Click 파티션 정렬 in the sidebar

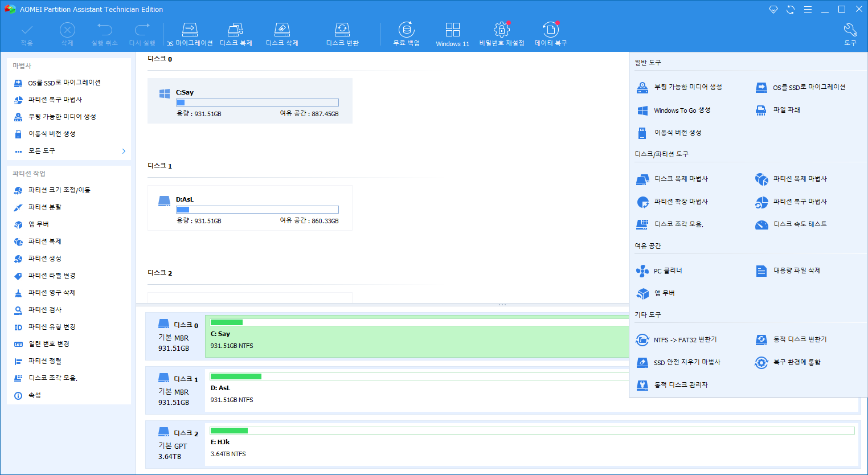(x=37, y=361)
